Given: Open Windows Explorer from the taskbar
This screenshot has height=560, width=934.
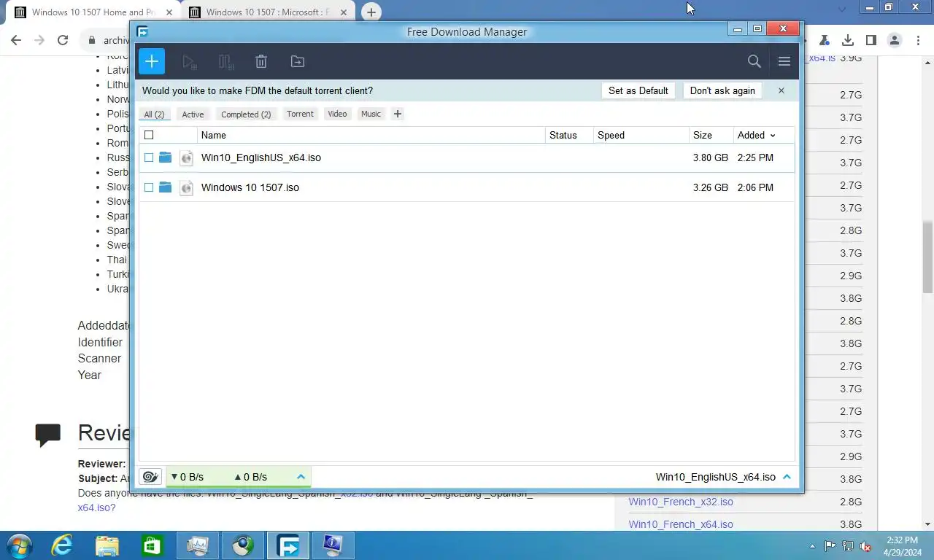Looking at the screenshot, I should [x=107, y=545].
